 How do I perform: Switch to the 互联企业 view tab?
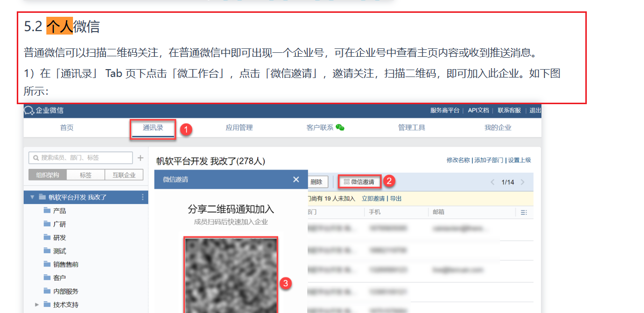(x=124, y=175)
